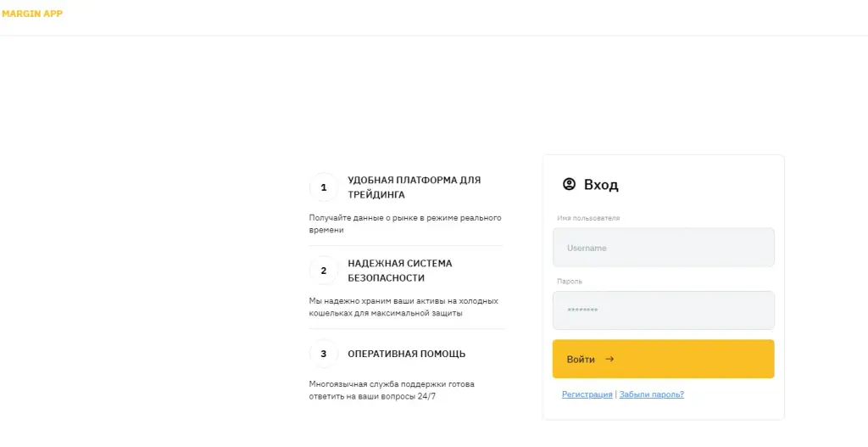This screenshot has height=447, width=868.
Task: Click heading ОПЕРАТИВНАЯ ПОМОЩЬ
Action: pos(406,354)
